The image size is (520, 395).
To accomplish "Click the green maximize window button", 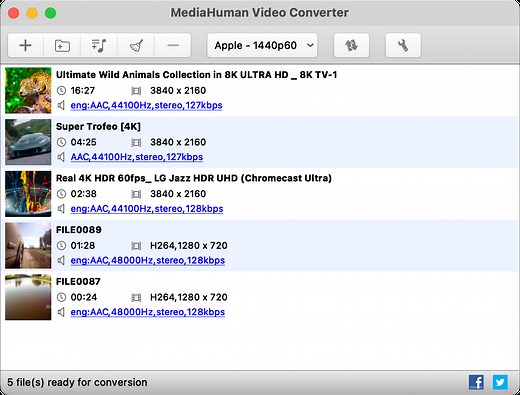I will 51,13.
